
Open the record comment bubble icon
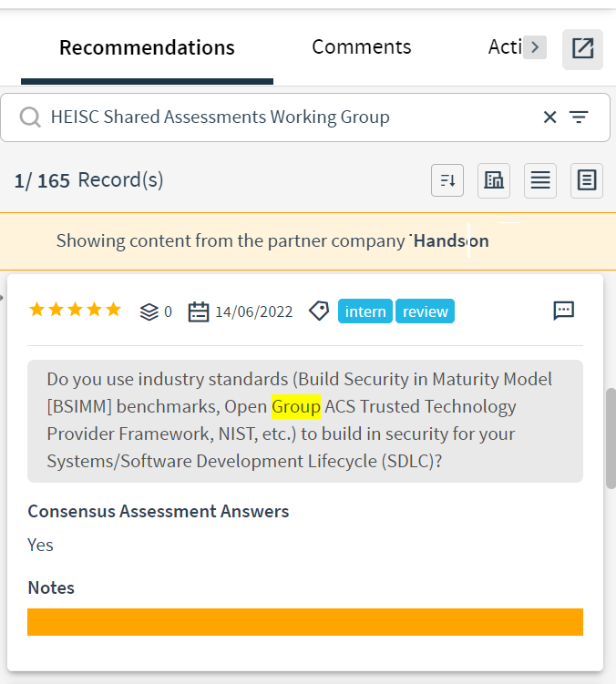[x=564, y=311]
